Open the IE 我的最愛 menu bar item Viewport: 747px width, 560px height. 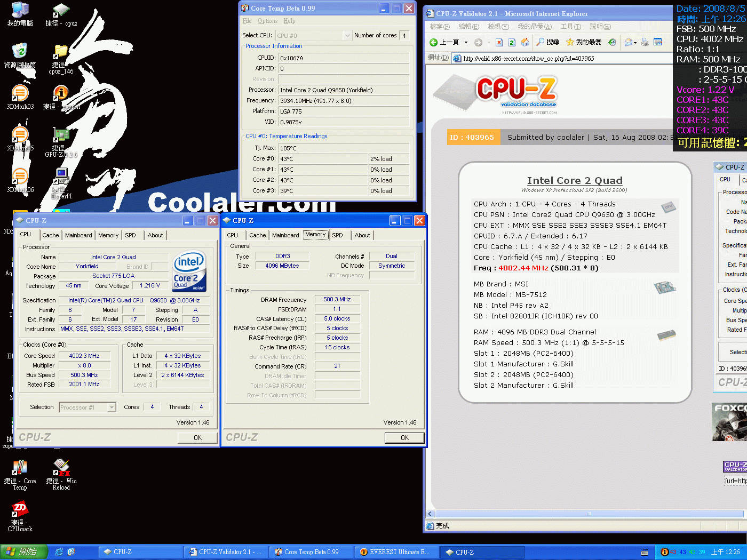tap(535, 27)
